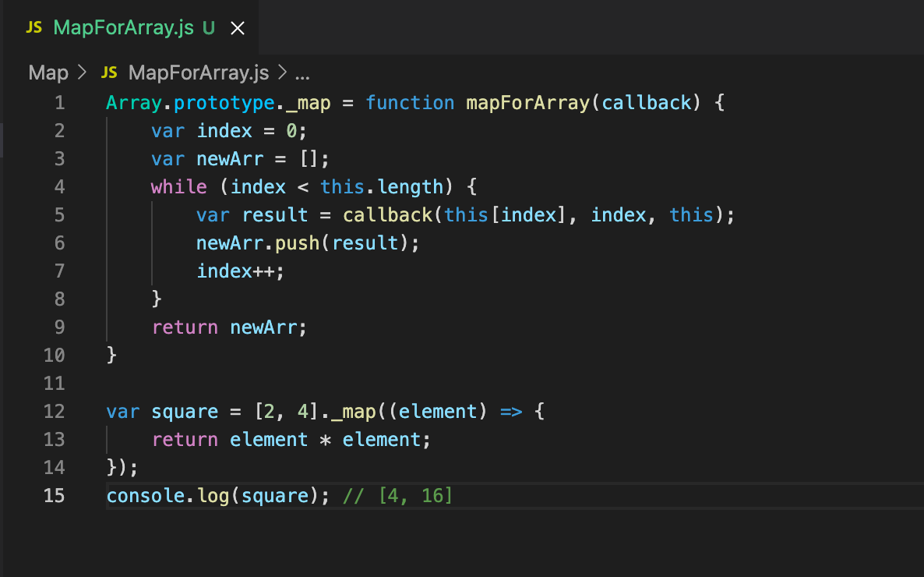Open the 'Map' folder breadcrumb
Viewport: 924px width, 577px height.
[48, 72]
